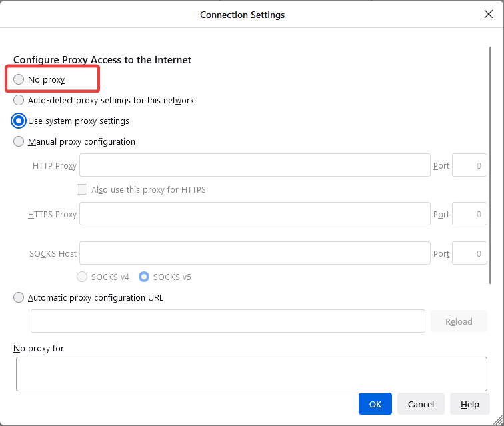Close the Connection Settings dialog
Viewport: 504px width, 426px height.
(x=489, y=14)
